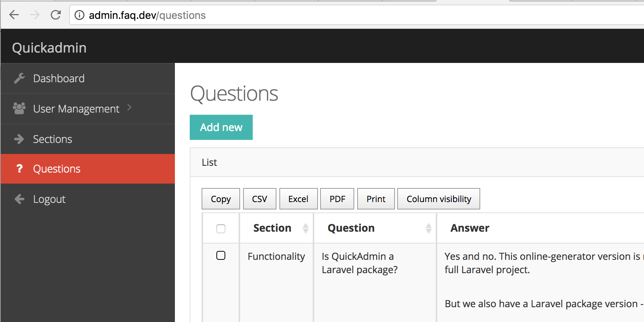Image resolution: width=644 pixels, height=322 pixels.
Task: Check the Functionality row checkbox
Action: pos(221,255)
